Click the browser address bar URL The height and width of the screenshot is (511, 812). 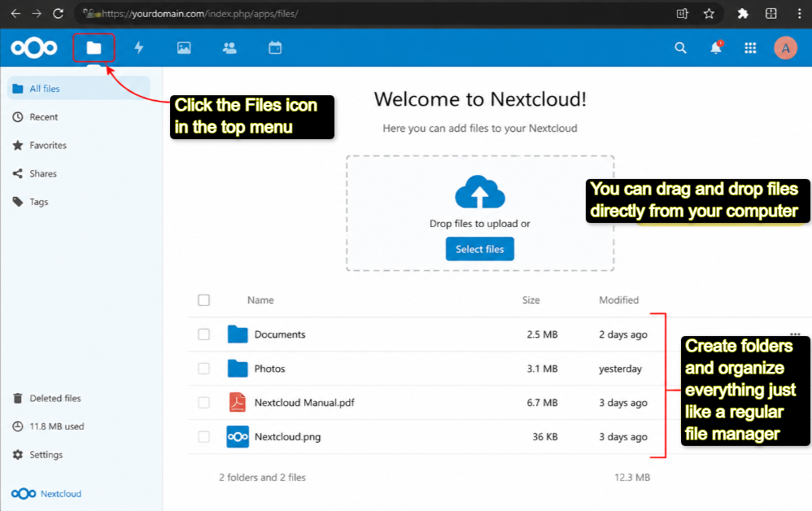(200, 14)
